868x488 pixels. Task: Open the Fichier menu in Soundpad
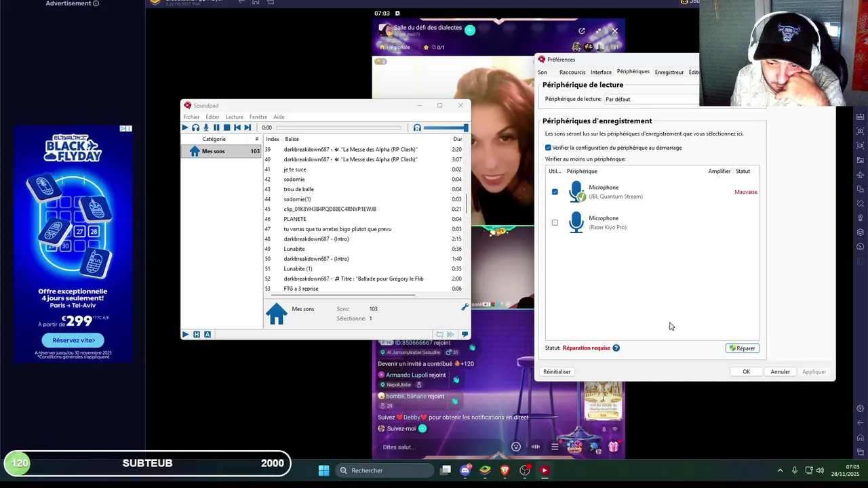[191, 117]
